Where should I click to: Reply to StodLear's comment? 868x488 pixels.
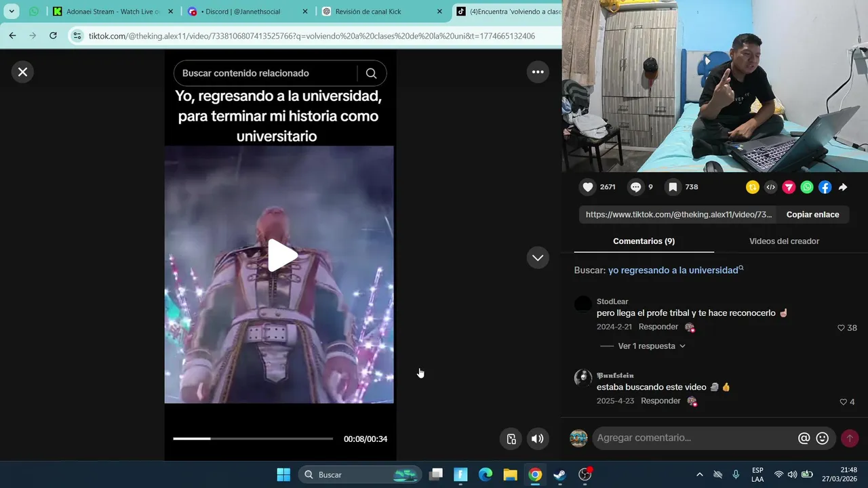pos(658,327)
